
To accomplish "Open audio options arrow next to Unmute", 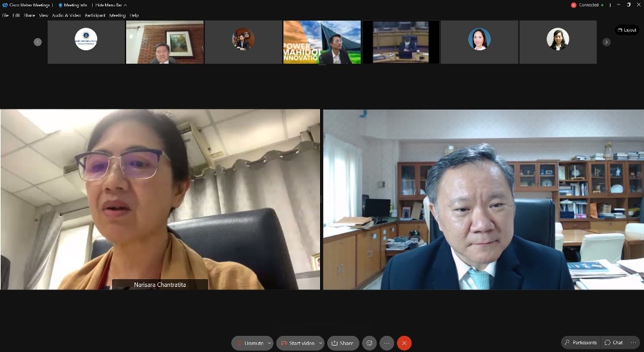I will (269, 343).
